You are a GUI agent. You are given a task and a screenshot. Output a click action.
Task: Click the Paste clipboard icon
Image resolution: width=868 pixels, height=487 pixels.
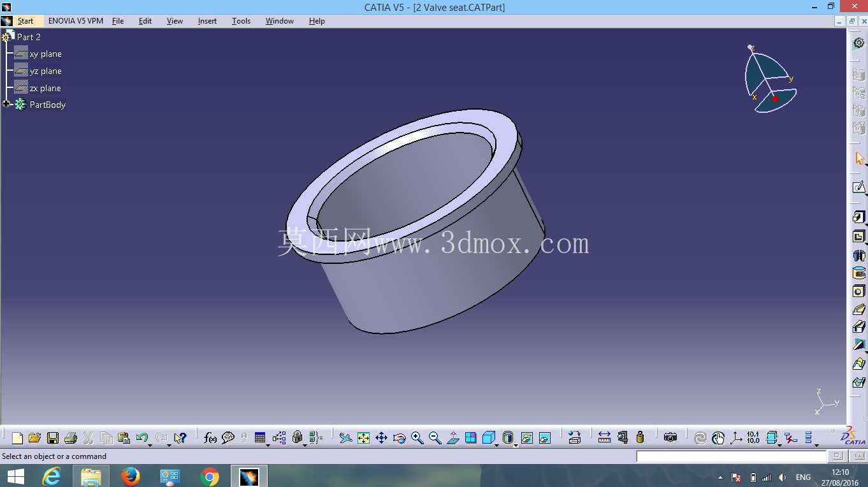click(x=124, y=438)
